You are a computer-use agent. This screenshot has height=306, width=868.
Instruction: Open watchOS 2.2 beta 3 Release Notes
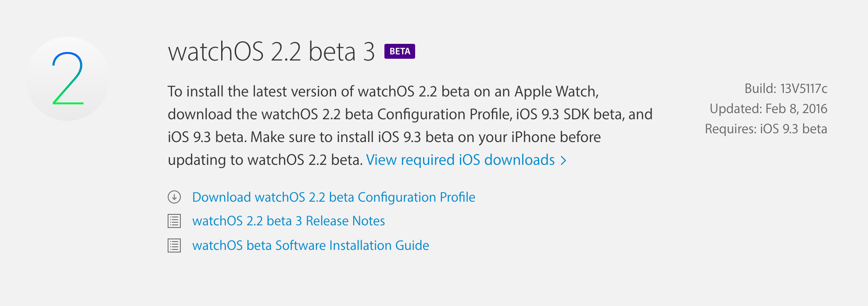(x=288, y=221)
